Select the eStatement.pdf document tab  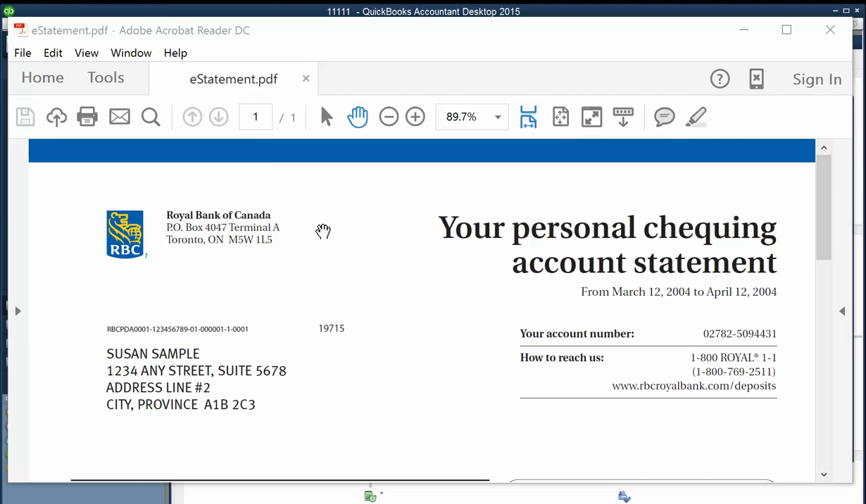click(x=233, y=79)
